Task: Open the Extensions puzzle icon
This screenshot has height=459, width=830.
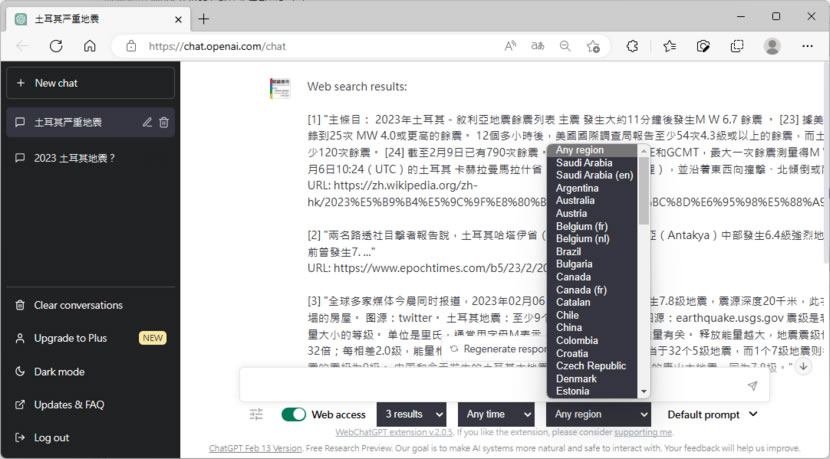Action: [632, 46]
